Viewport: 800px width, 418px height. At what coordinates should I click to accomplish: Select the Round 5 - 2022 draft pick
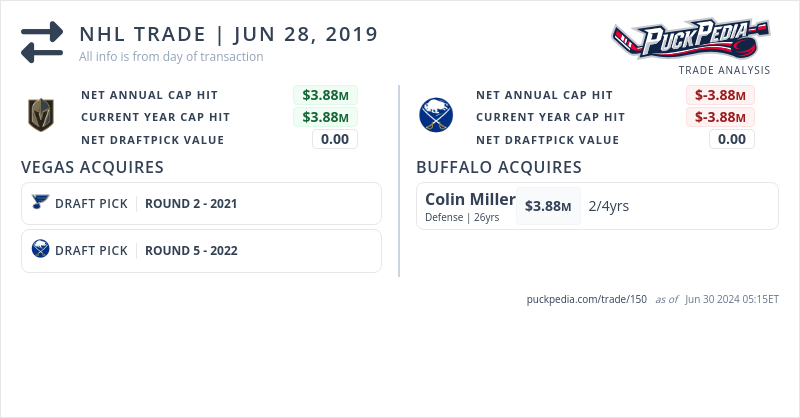pos(191,251)
